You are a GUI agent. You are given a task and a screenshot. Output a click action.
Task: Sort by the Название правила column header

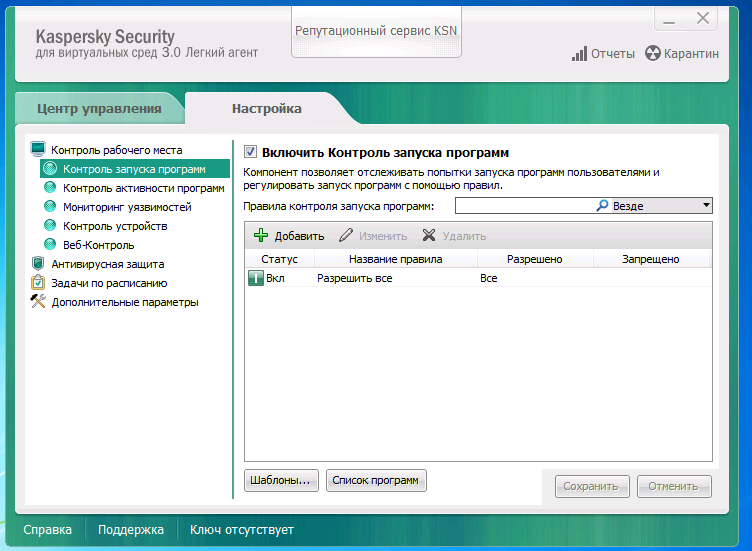[396, 259]
